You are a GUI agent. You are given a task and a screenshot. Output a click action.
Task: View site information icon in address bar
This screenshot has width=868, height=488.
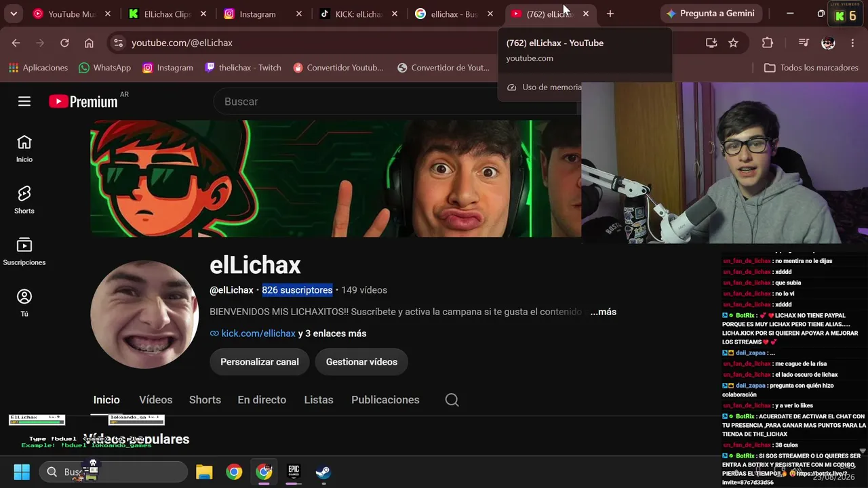[118, 43]
